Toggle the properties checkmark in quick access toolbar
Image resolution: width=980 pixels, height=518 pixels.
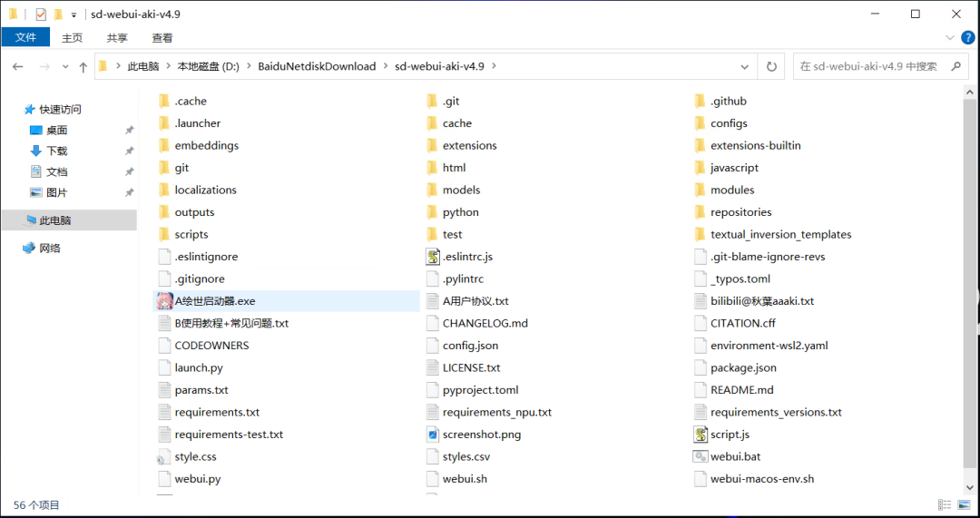tap(41, 14)
